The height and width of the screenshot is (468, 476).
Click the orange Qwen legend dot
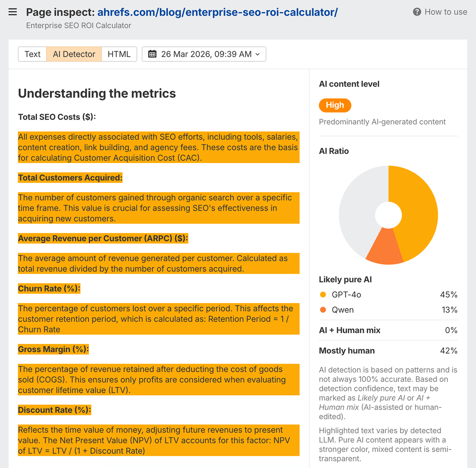[322, 310]
